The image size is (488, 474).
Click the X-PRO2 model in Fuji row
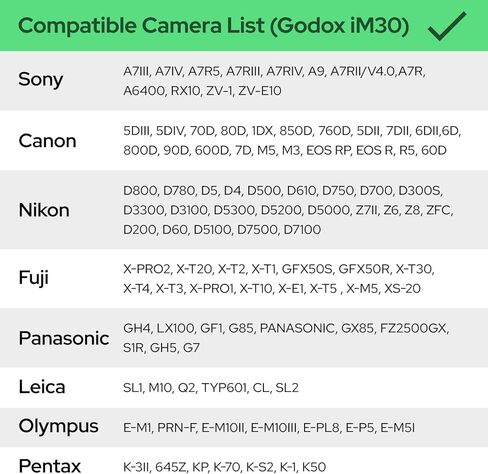146,269
